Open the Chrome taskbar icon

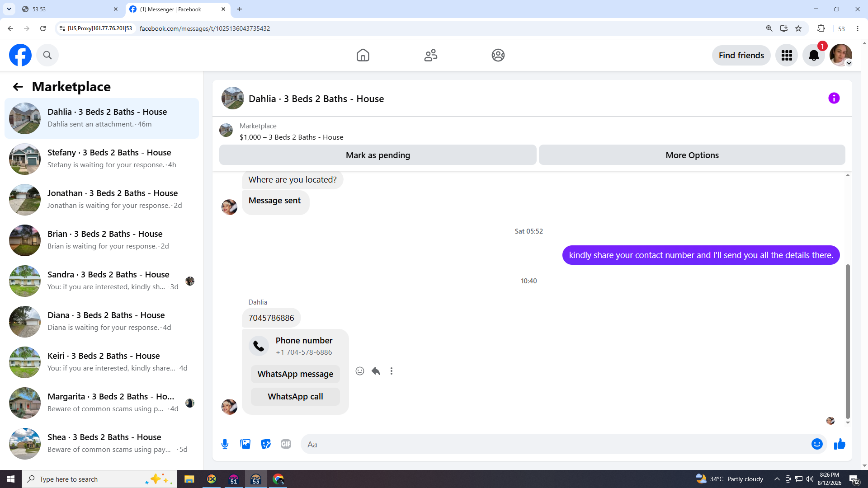tap(278, 479)
